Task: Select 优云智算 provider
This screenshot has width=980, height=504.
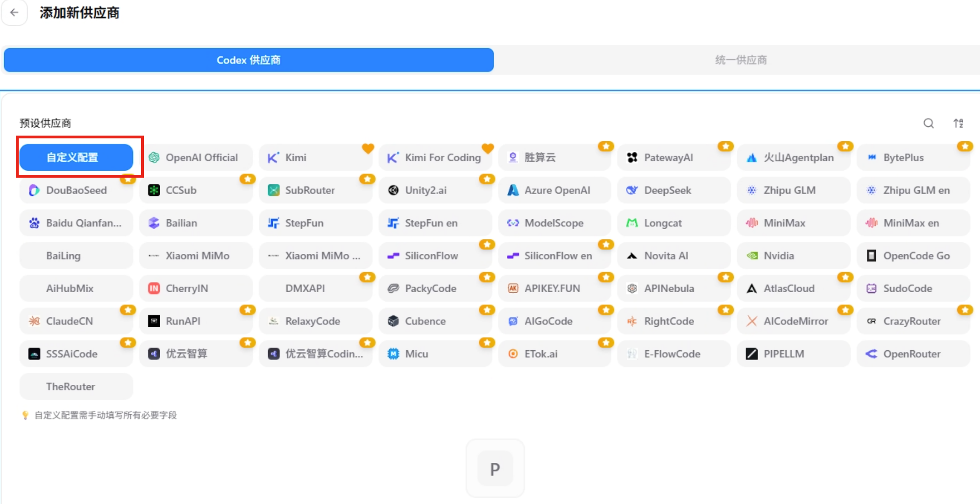Action: (196, 354)
